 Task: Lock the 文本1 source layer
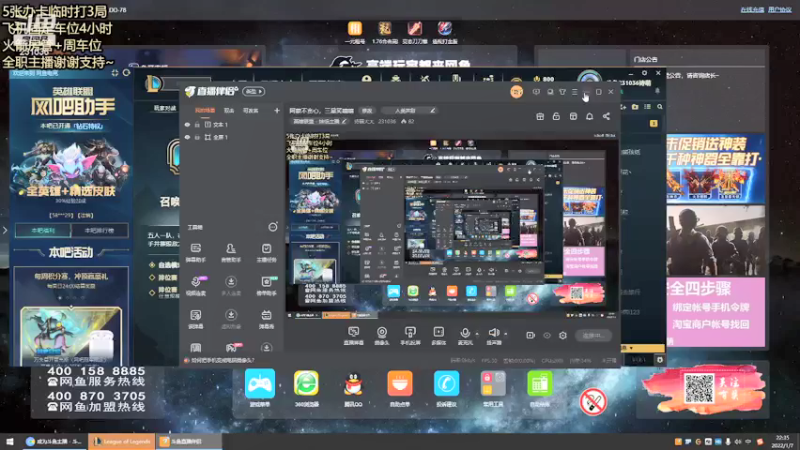pyautogui.click(x=197, y=124)
